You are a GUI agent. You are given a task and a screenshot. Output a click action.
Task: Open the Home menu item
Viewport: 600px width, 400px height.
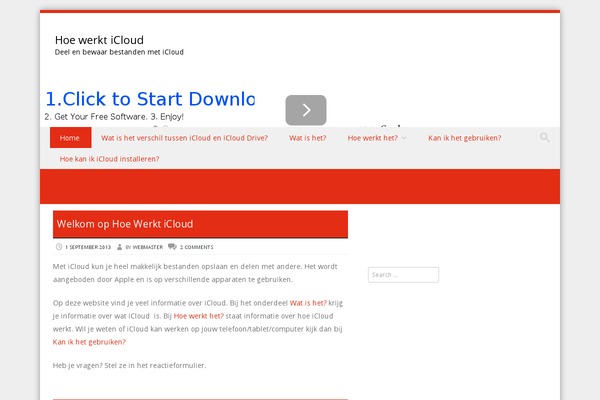point(70,138)
